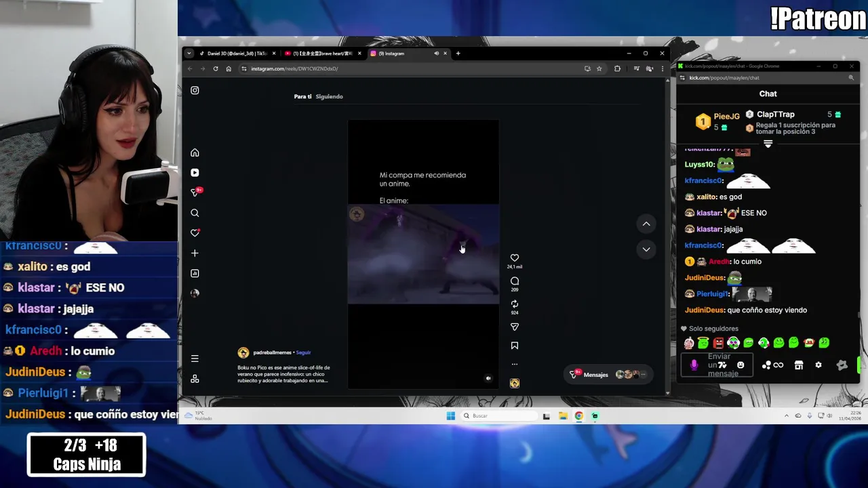Select the Daniel 3D TikTok browser tab
Image resolution: width=868 pixels, height=488 pixels.
point(237,54)
